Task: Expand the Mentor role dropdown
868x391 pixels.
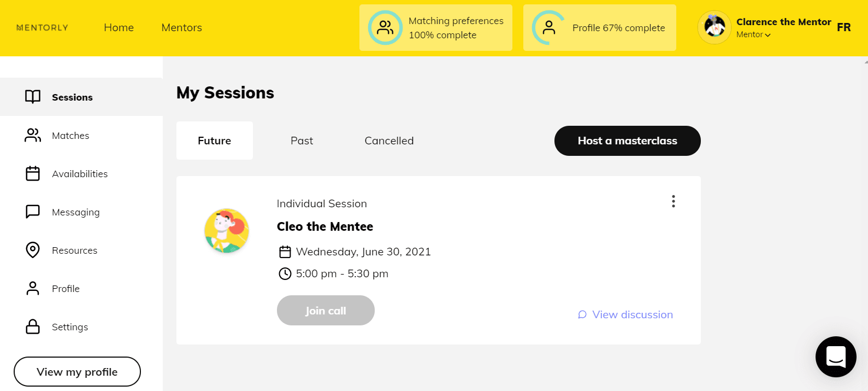Action: pyautogui.click(x=754, y=34)
